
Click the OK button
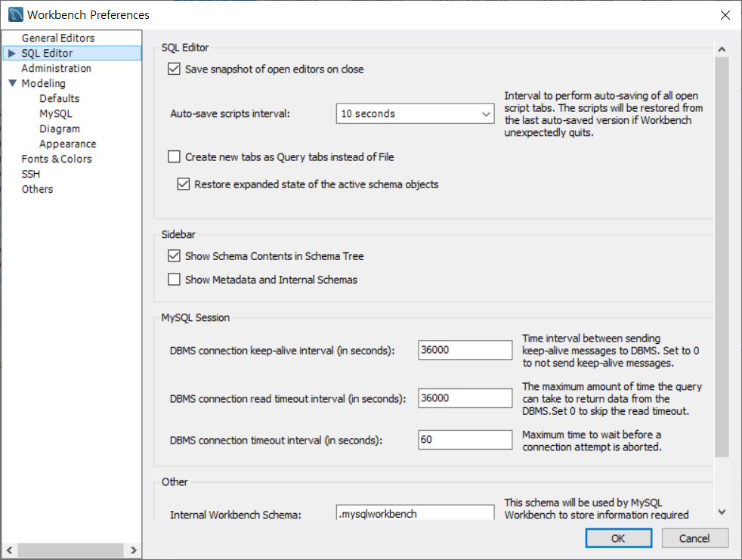click(619, 538)
